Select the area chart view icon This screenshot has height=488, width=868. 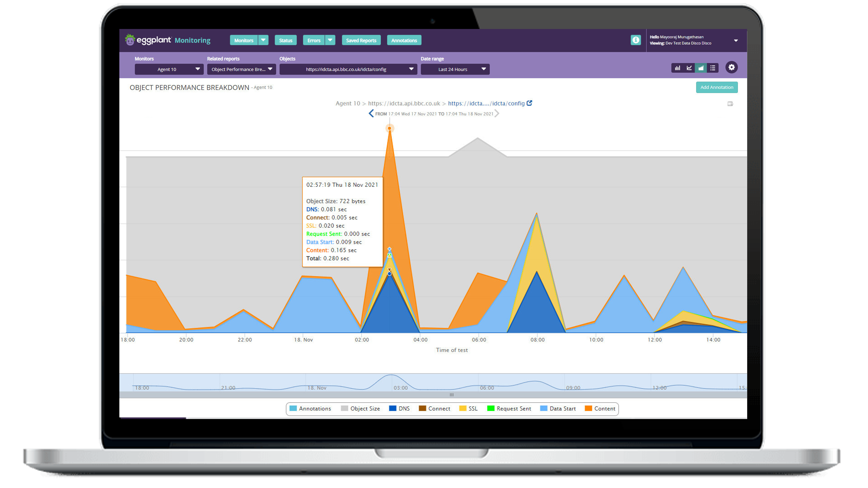point(701,68)
